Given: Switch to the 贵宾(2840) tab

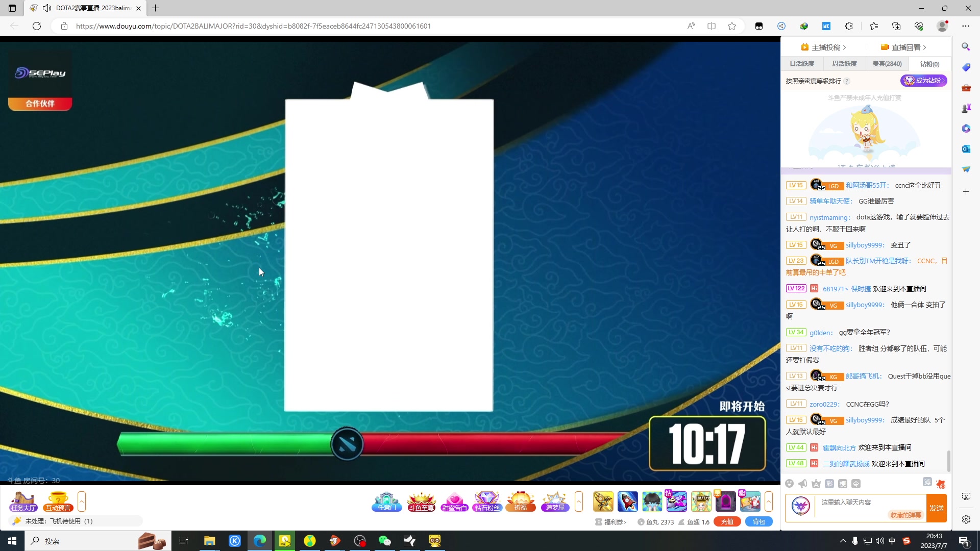Looking at the screenshot, I should coord(887,64).
